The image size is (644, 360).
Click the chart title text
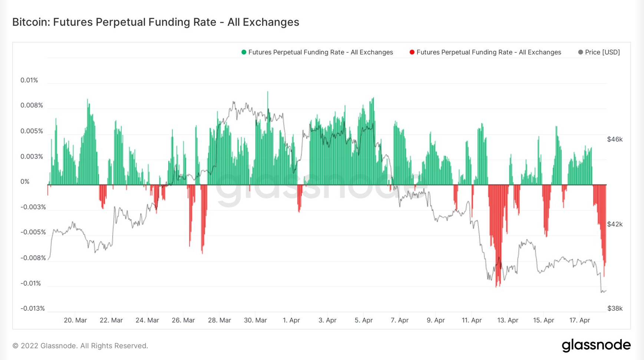pyautogui.click(x=156, y=22)
